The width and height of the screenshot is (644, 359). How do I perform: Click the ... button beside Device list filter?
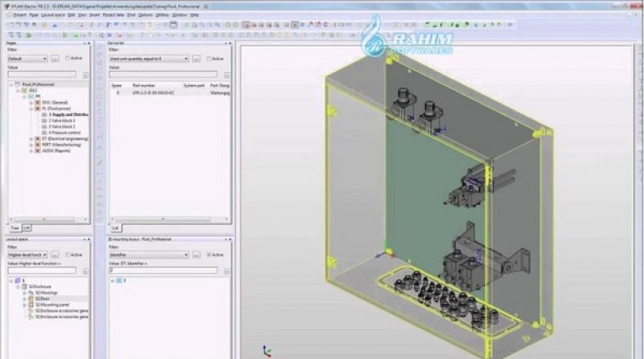coord(196,59)
